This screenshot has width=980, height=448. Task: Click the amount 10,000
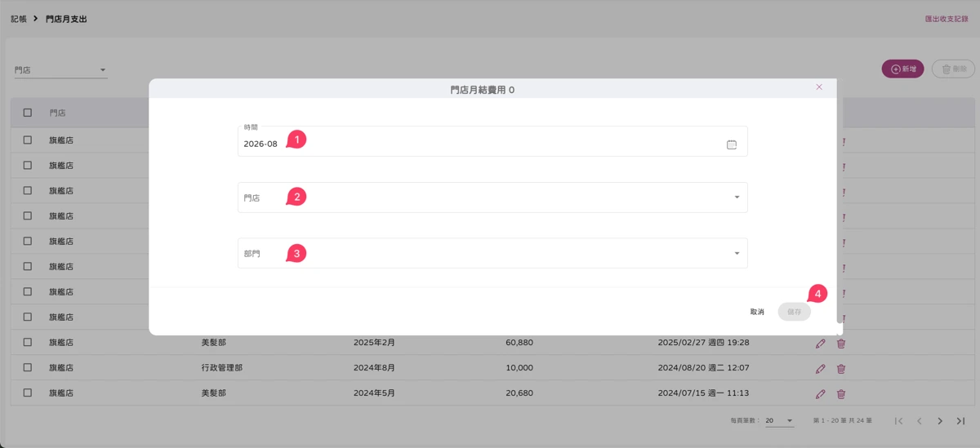point(519,368)
